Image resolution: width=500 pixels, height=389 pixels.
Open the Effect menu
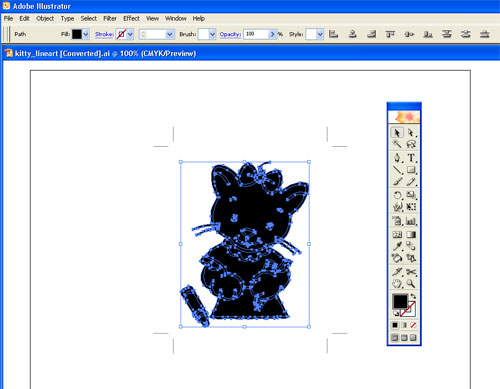pos(131,18)
